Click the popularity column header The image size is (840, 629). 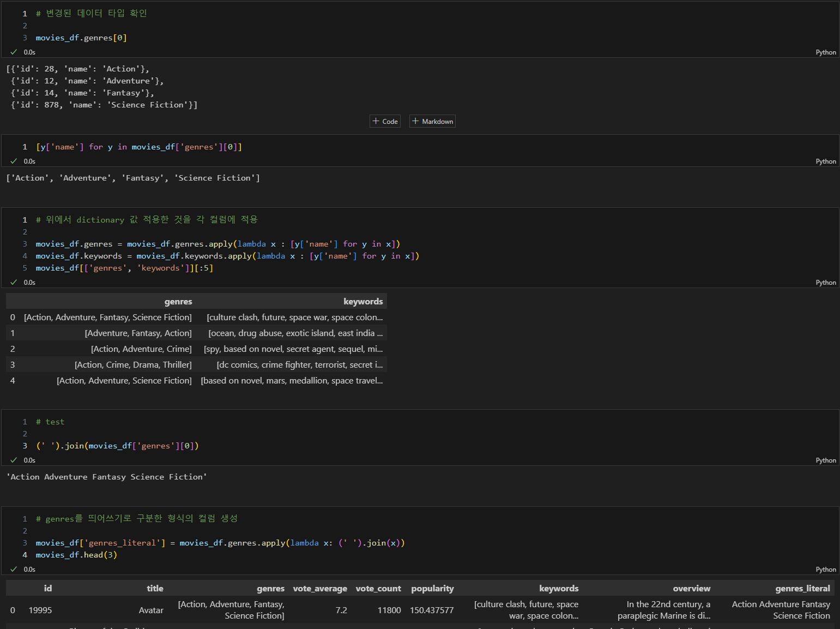[x=432, y=589]
